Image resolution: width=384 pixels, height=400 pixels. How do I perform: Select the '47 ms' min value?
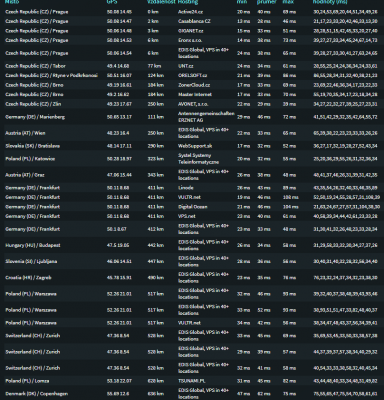coord(243,394)
